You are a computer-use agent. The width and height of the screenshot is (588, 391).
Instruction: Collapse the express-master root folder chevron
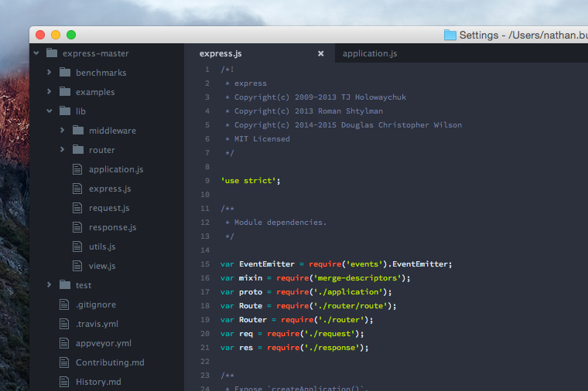36,53
